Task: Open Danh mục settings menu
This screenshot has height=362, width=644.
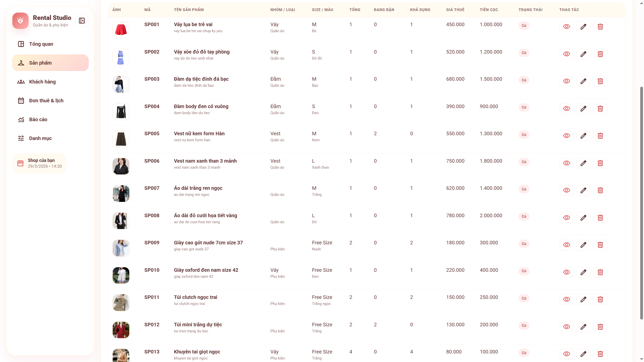Action: (x=40, y=138)
